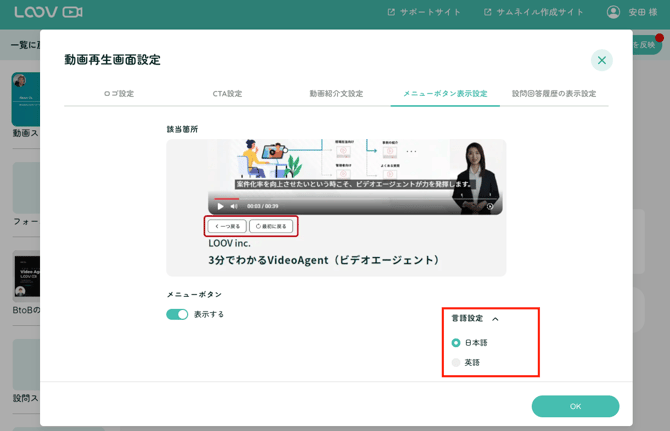Click the 00:03 / 00:39 time display

pos(262,206)
